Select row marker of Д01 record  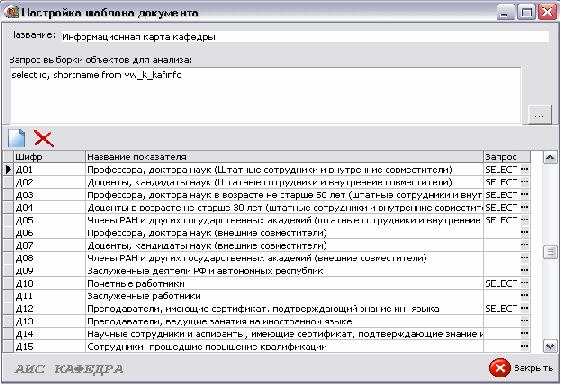(x=8, y=170)
